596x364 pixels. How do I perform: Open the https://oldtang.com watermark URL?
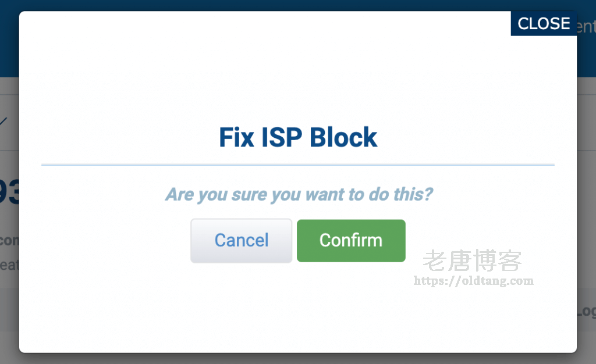473,281
